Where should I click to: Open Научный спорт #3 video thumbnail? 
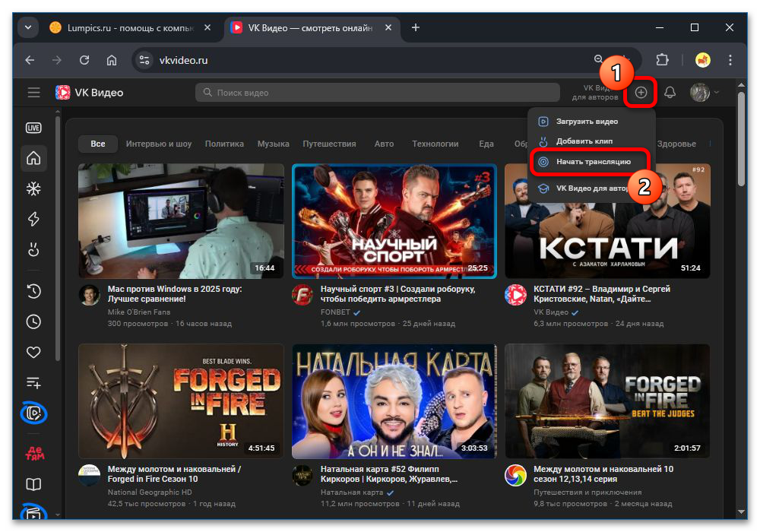point(394,221)
